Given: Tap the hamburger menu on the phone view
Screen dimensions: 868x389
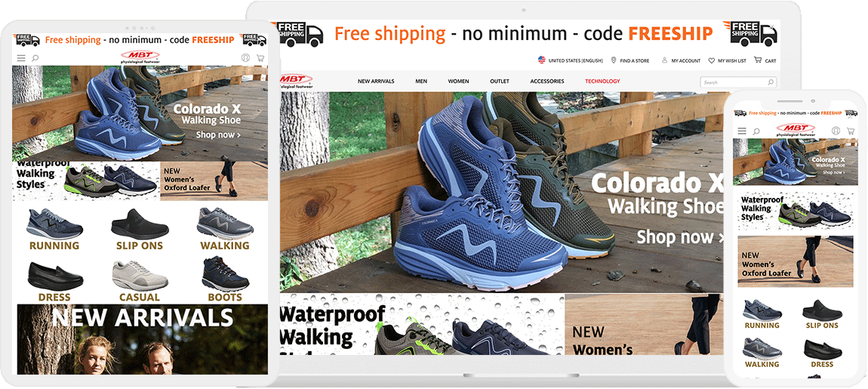Looking at the screenshot, I should 742,131.
